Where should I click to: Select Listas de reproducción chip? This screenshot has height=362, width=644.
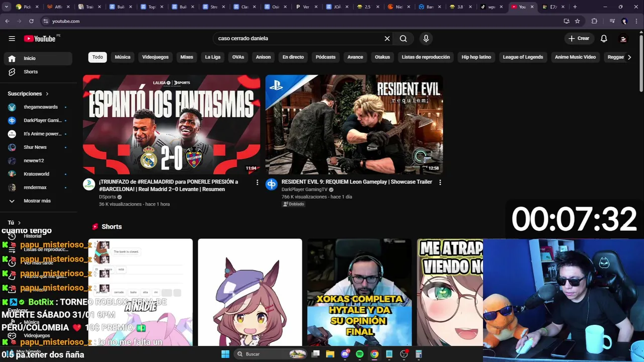pyautogui.click(x=426, y=57)
